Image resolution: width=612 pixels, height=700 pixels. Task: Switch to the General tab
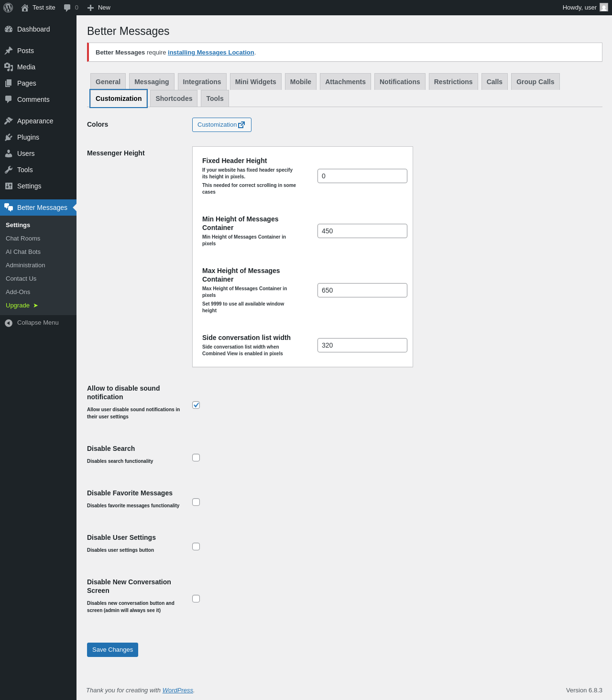click(x=108, y=82)
